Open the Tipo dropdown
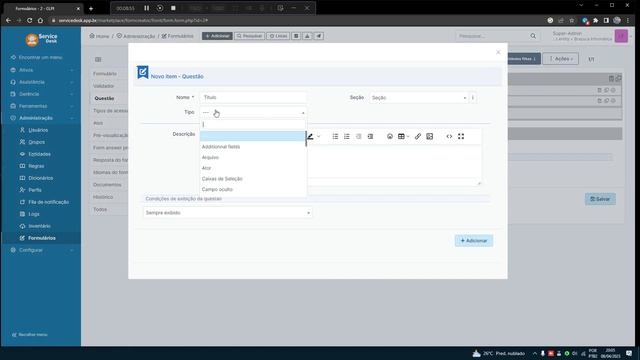 tap(253, 112)
